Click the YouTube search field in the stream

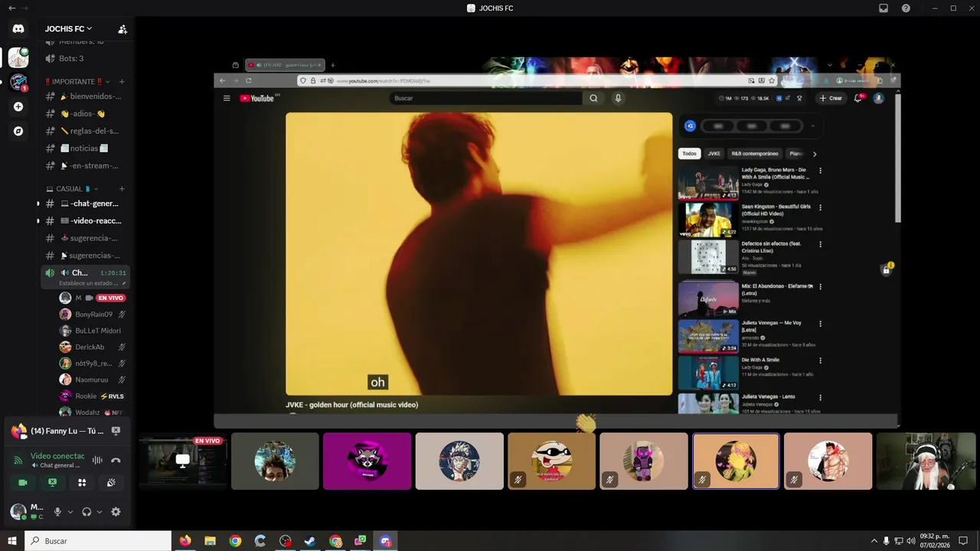click(485, 98)
